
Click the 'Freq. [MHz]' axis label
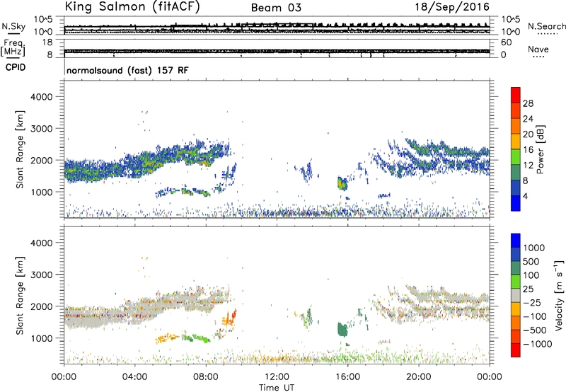13,48
